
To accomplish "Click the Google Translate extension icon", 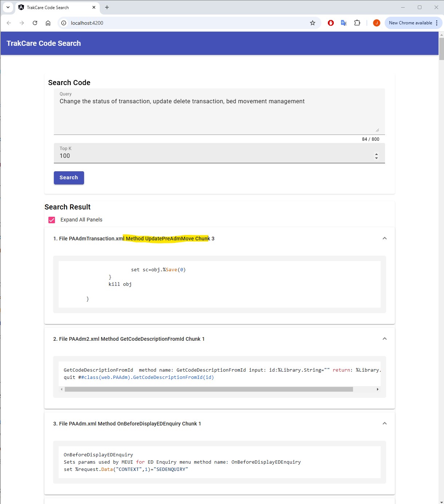I will point(344,23).
